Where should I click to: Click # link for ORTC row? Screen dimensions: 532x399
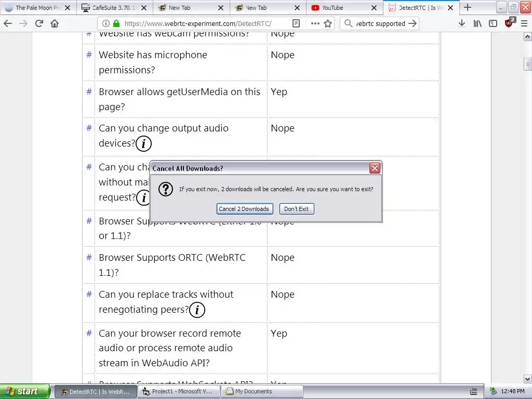(x=89, y=257)
